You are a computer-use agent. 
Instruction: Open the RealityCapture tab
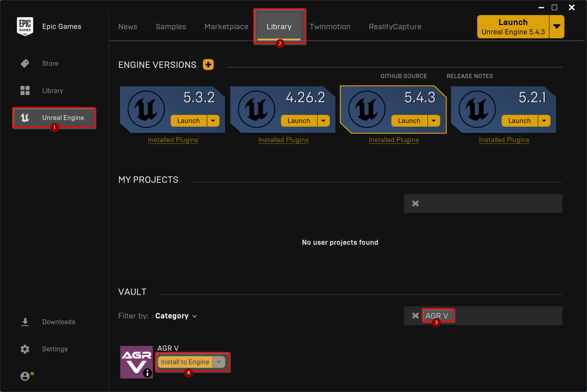pyautogui.click(x=395, y=27)
